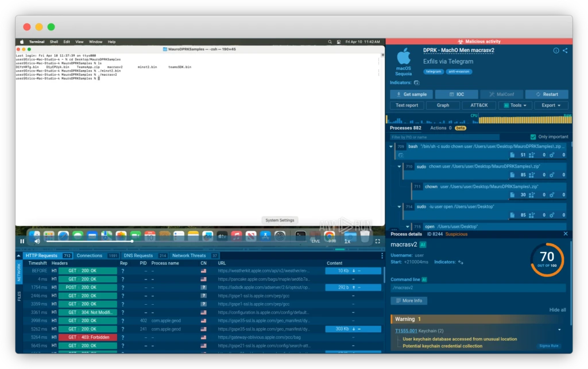Screen dimensions: 588x369
Task: Click Hide all in process details
Action: point(557,310)
